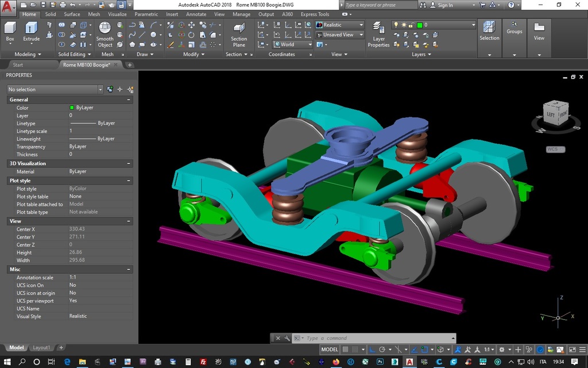Click the MODEL button in status bar
588x368 pixels.
point(330,350)
